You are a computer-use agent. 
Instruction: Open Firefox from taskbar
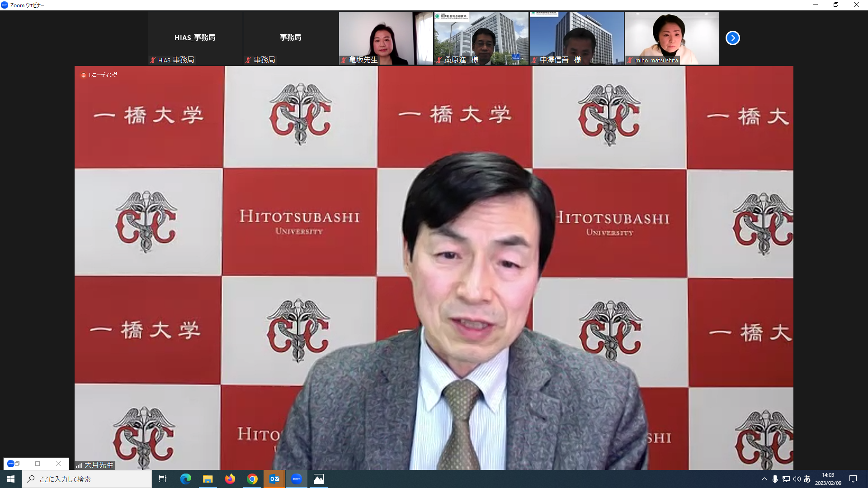(x=230, y=479)
